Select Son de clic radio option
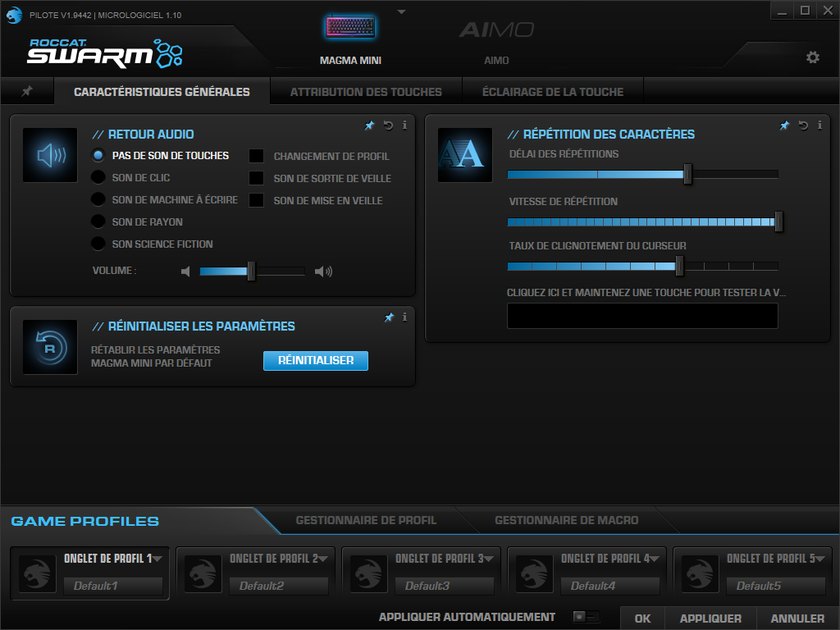The image size is (840, 630). click(98, 177)
